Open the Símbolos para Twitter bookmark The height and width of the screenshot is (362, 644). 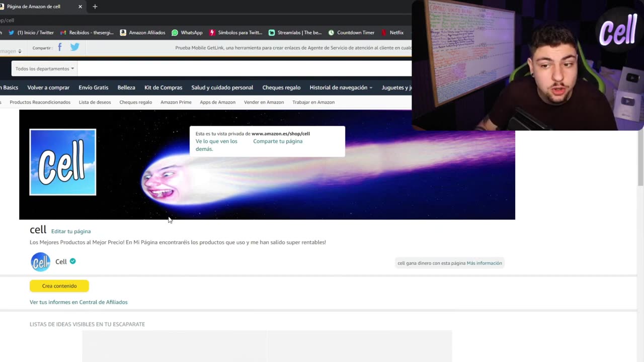(235, 33)
